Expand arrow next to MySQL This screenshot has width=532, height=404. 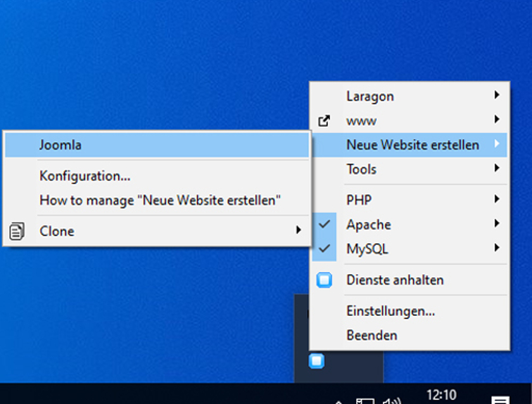tap(497, 248)
